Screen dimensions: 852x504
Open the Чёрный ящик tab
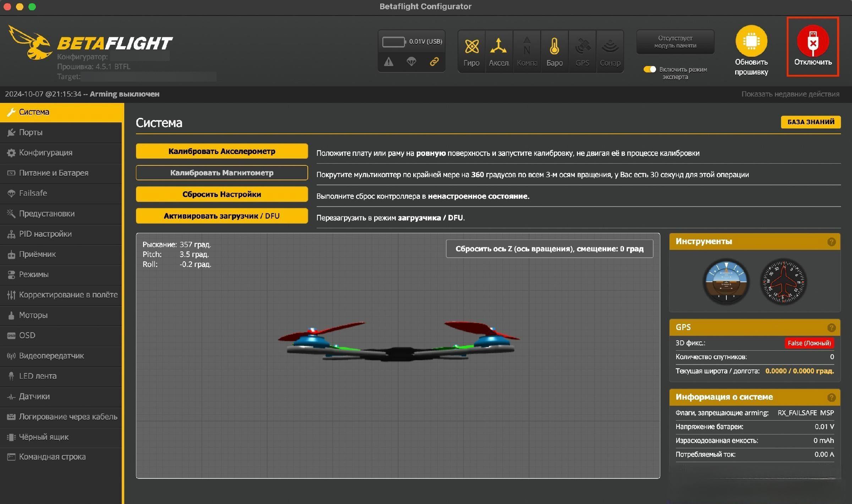(61, 437)
